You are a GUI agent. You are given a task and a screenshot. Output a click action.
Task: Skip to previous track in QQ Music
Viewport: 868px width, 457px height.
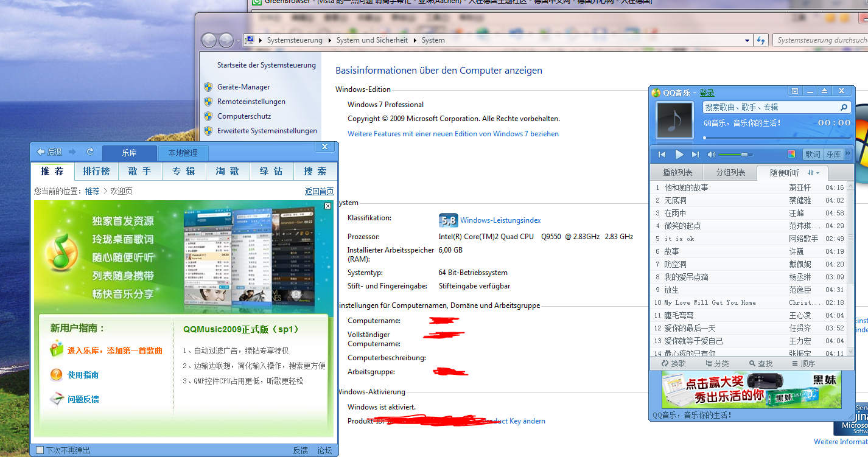point(662,155)
